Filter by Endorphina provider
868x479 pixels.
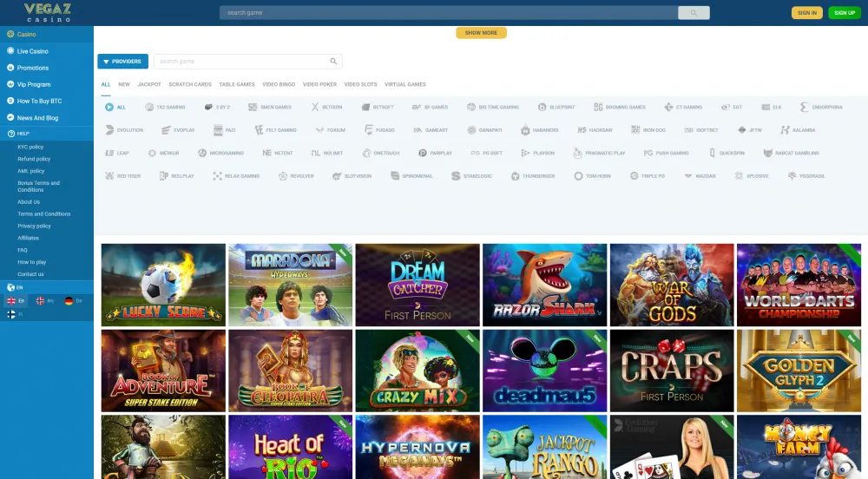click(821, 108)
